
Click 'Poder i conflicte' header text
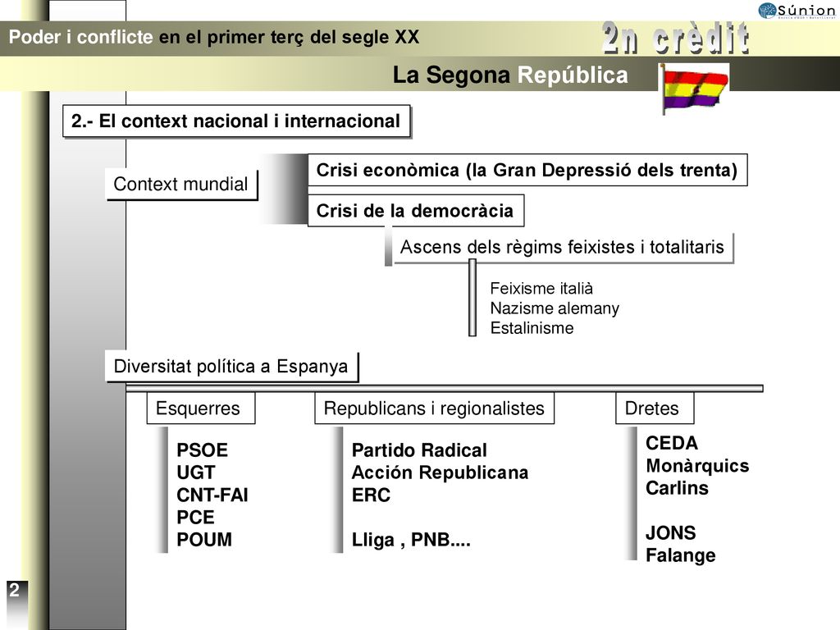pyautogui.click(x=81, y=37)
